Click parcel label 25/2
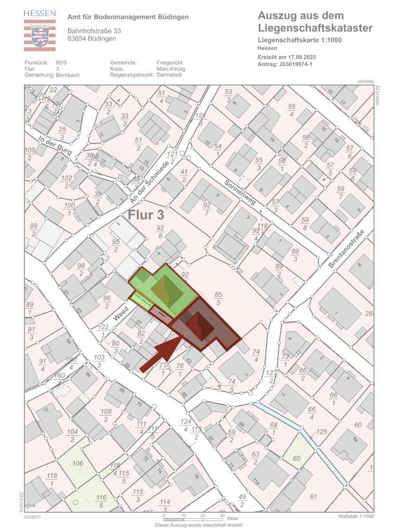399x532 pixels. 62,133
